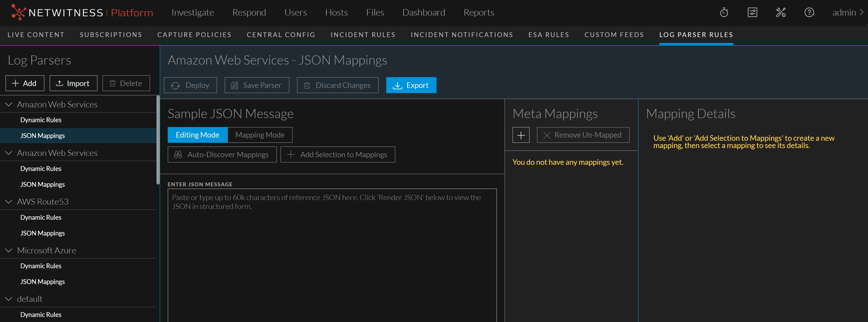Click the help question mark icon
The image size is (868, 322).
(809, 13)
